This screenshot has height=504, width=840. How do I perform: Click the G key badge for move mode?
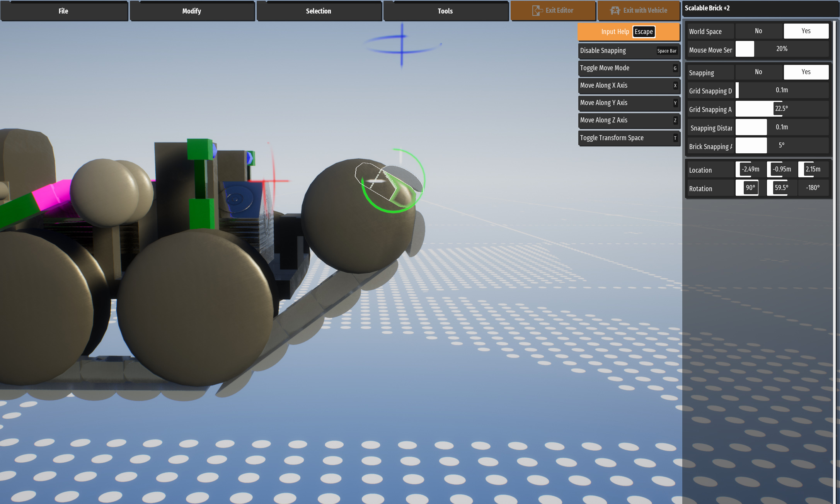tap(675, 68)
